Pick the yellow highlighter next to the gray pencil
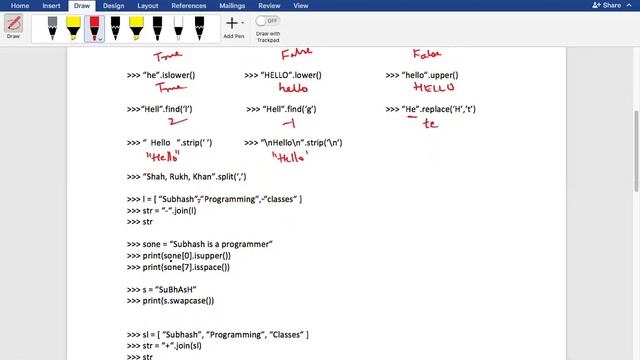The height and width of the screenshot is (360, 640). [73, 28]
